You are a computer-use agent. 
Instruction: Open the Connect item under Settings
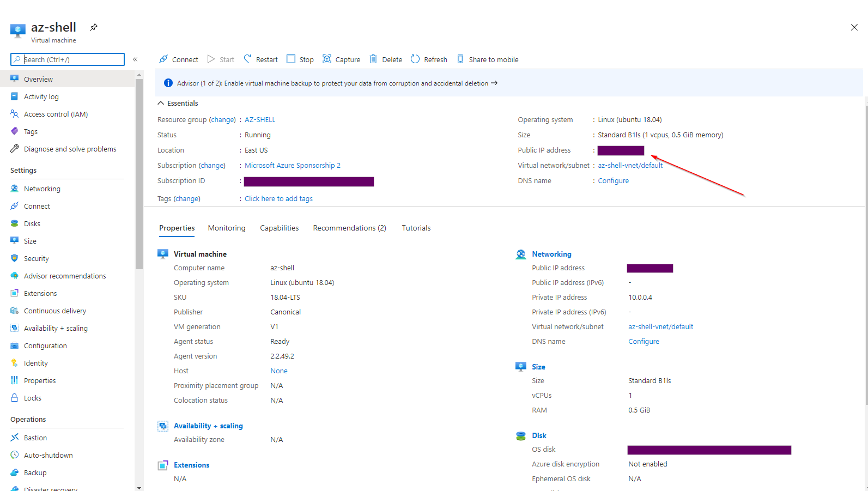coord(37,207)
